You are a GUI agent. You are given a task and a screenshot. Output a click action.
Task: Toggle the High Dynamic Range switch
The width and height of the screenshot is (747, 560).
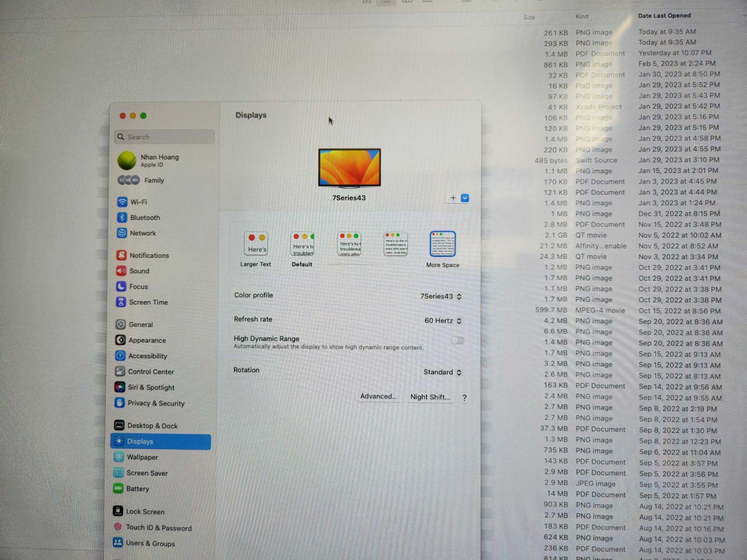point(457,340)
